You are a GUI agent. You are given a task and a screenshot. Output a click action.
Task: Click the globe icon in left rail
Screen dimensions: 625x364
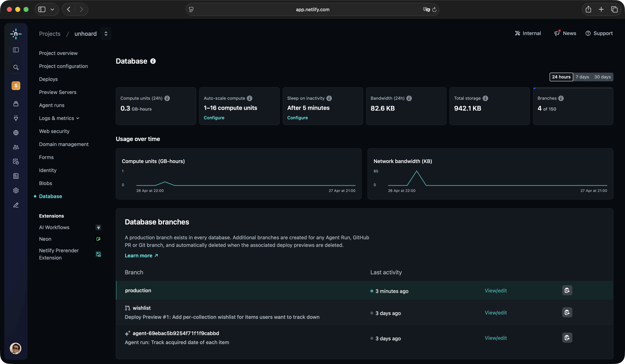(x=16, y=133)
